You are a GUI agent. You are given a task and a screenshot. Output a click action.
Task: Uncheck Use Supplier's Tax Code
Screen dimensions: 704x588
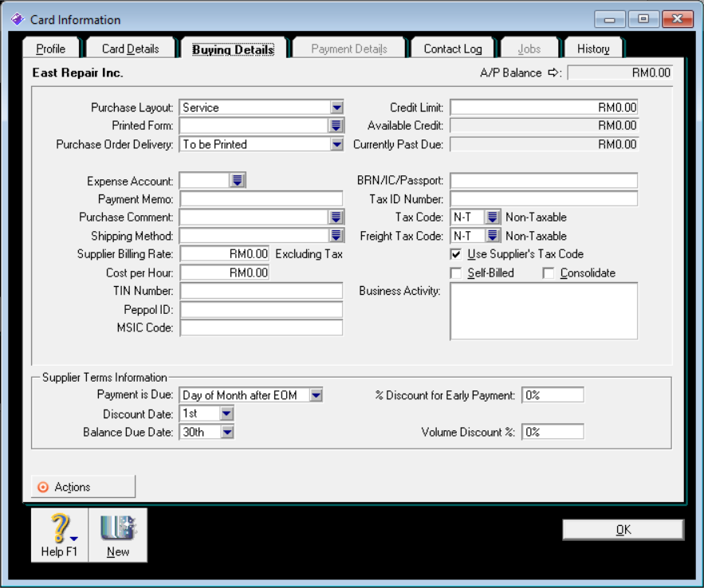456,254
